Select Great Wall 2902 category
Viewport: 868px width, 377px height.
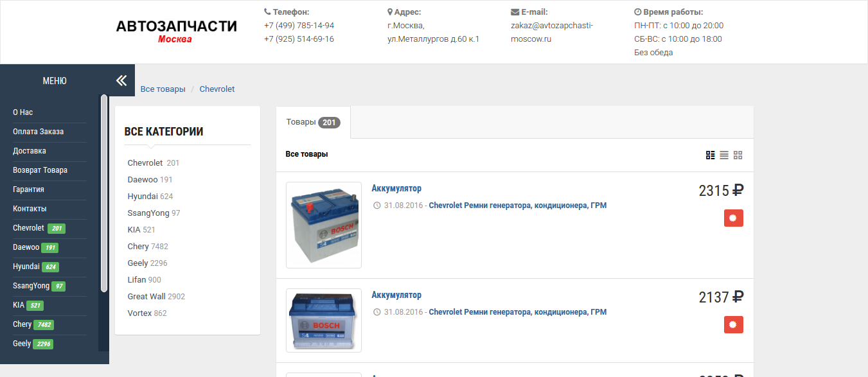point(156,297)
